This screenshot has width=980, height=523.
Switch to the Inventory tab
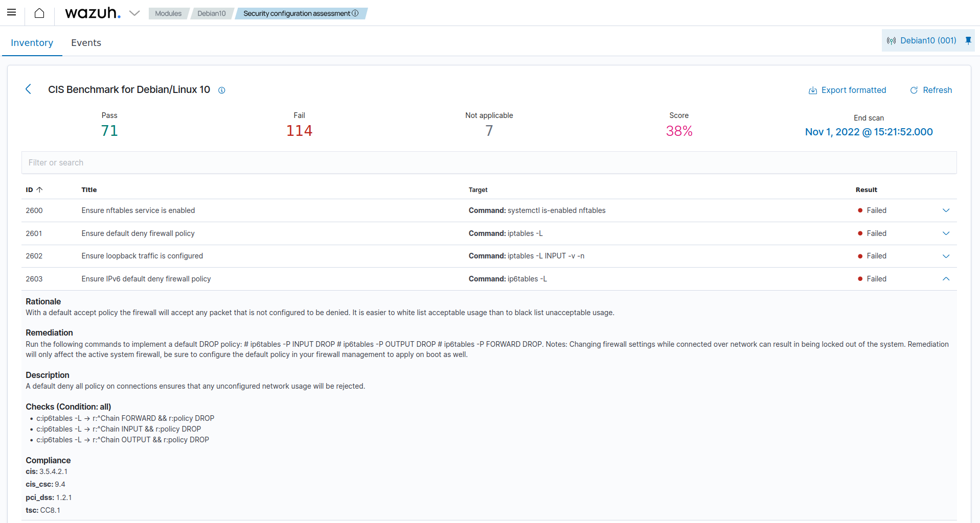point(32,43)
